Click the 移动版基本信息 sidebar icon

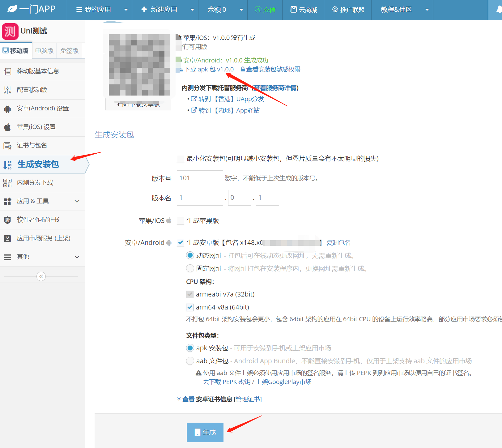point(7,72)
